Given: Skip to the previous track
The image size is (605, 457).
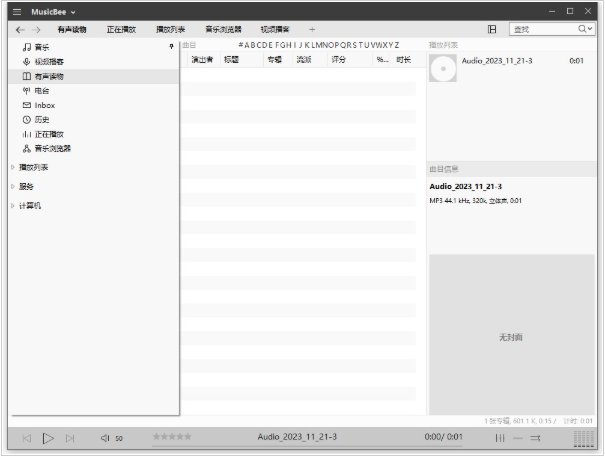Looking at the screenshot, I should (27, 438).
